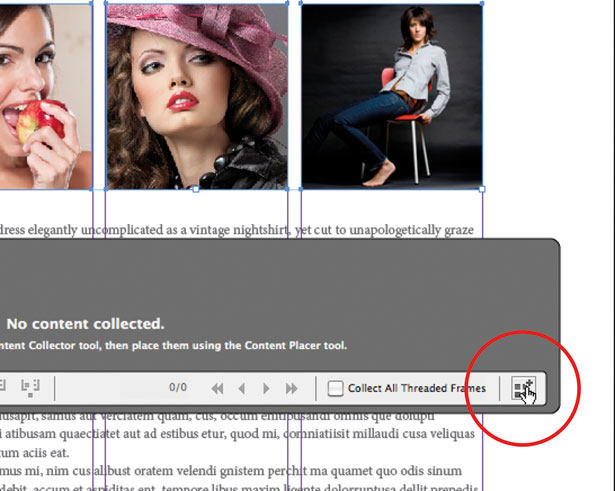Click bottom-right corner handle of chair photo frame
The width and height of the screenshot is (615, 491).
pyautogui.click(x=482, y=189)
